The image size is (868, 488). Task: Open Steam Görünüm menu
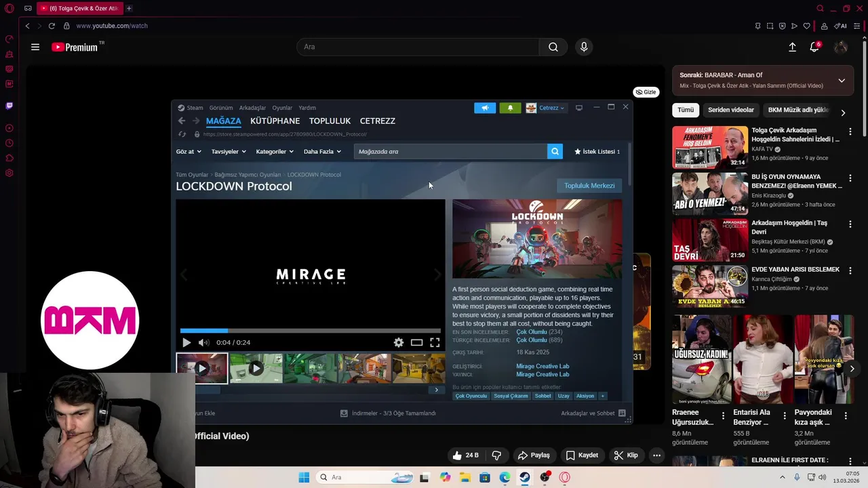221,108
